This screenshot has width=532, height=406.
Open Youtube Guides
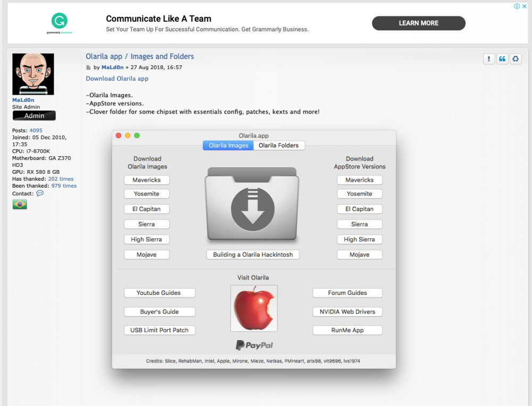pos(160,293)
